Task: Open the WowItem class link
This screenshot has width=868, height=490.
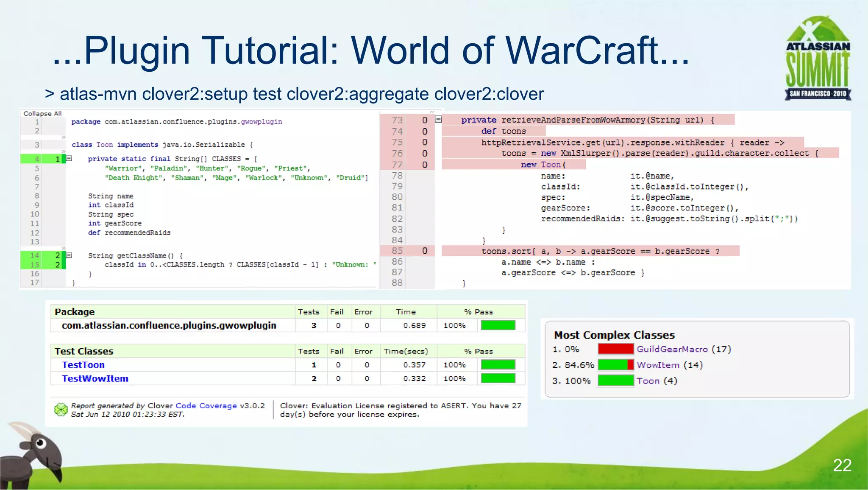Action: tap(658, 365)
